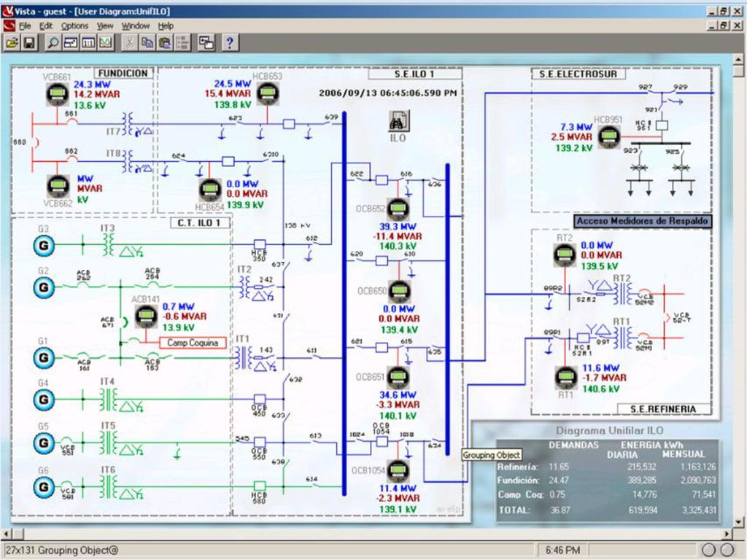Click the 24.3 MW reading by VCB661
The image size is (747, 560).
92,85
